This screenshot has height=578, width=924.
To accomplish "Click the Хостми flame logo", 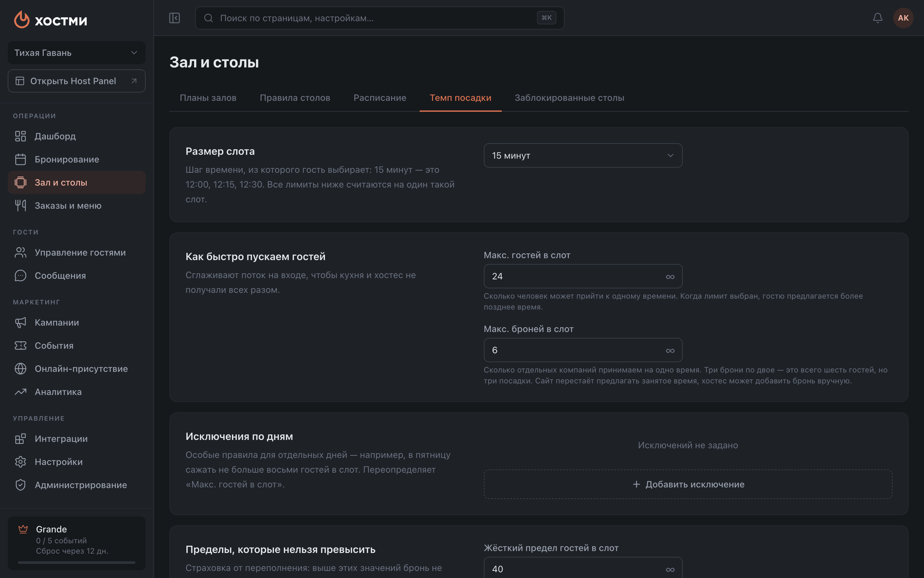I will pyautogui.click(x=22, y=19).
